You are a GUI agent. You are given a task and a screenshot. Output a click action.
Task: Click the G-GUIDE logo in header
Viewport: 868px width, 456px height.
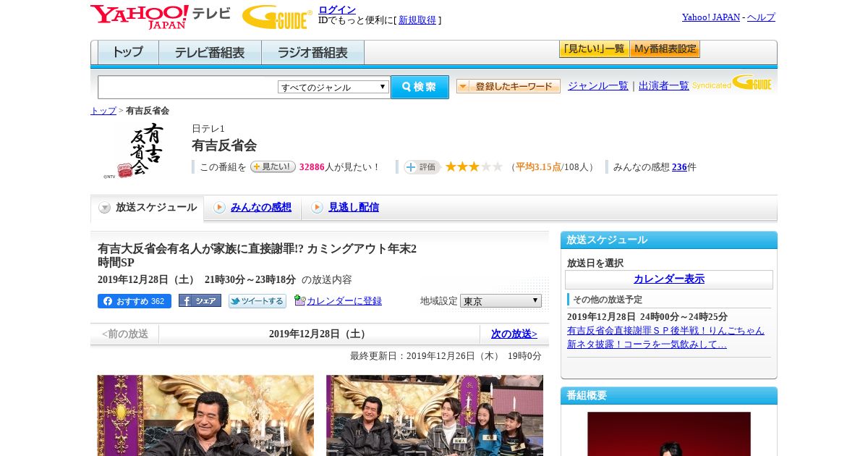point(277,17)
